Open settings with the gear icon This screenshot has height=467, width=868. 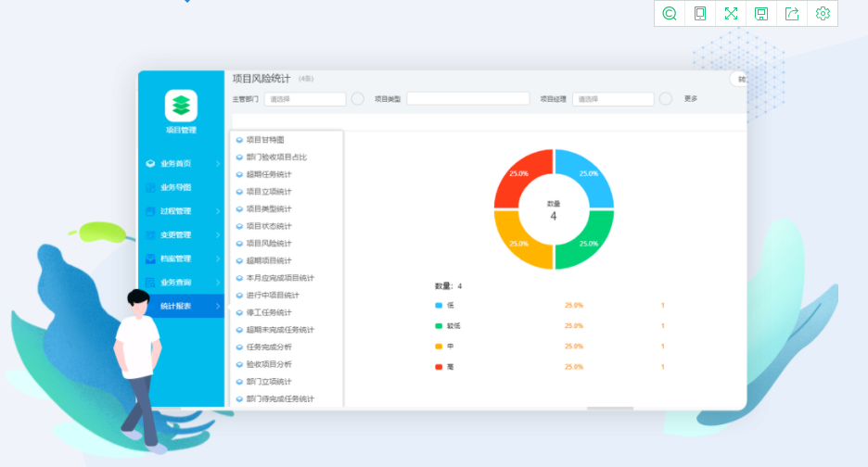click(823, 13)
